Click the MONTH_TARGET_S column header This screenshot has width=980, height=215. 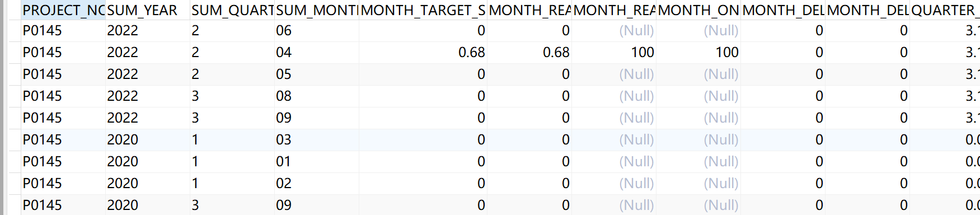[423, 10]
